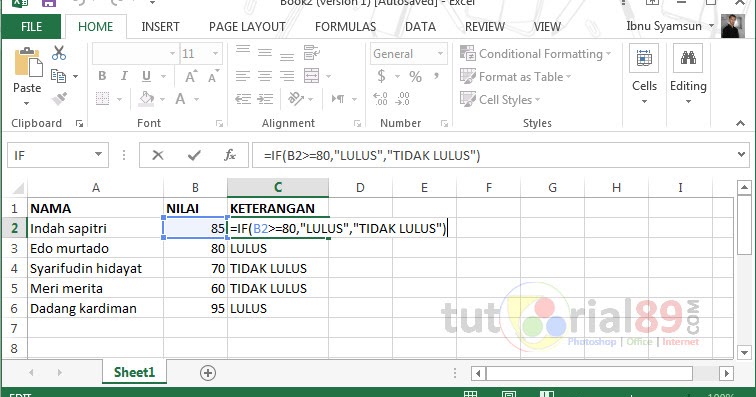Toggle Align Left
This screenshot has width=756, height=397.
(x=243, y=76)
